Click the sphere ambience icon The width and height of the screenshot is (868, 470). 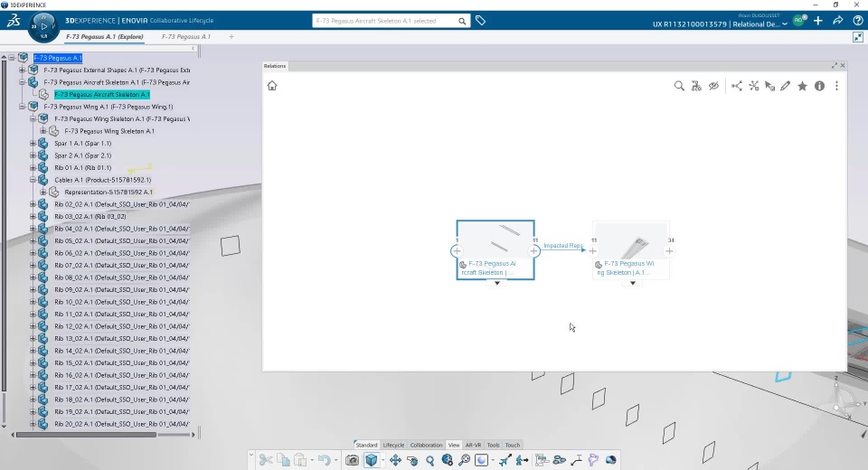(481, 460)
